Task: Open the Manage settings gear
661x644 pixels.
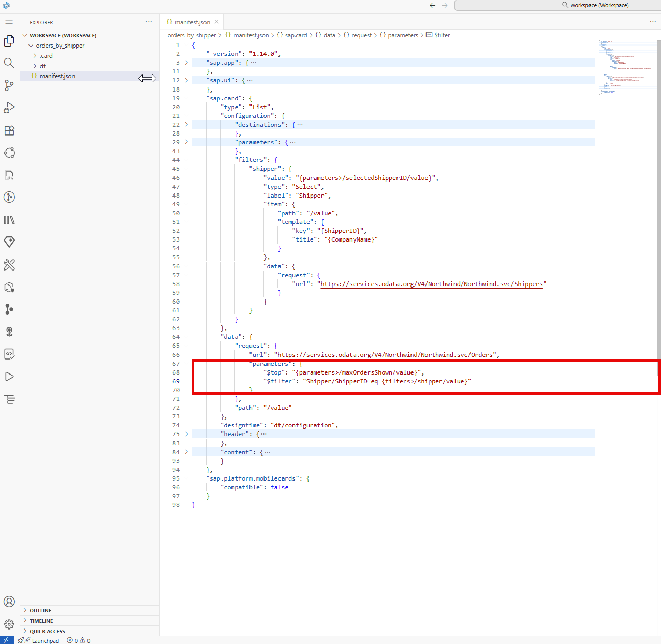Action: 9,624
